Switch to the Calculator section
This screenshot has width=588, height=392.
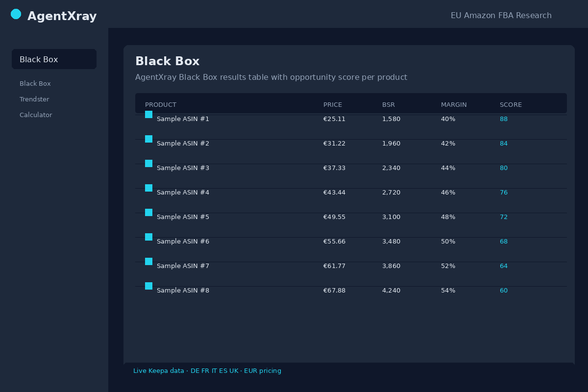coord(36,115)
